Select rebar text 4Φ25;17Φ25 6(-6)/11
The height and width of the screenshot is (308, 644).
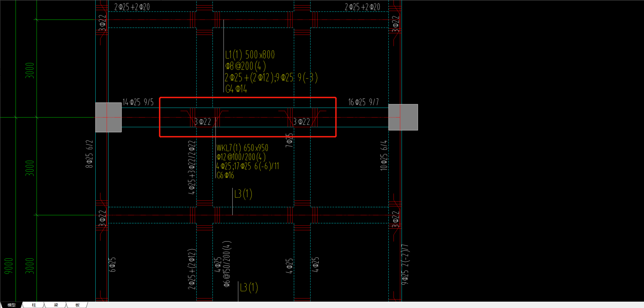point(247,166)
